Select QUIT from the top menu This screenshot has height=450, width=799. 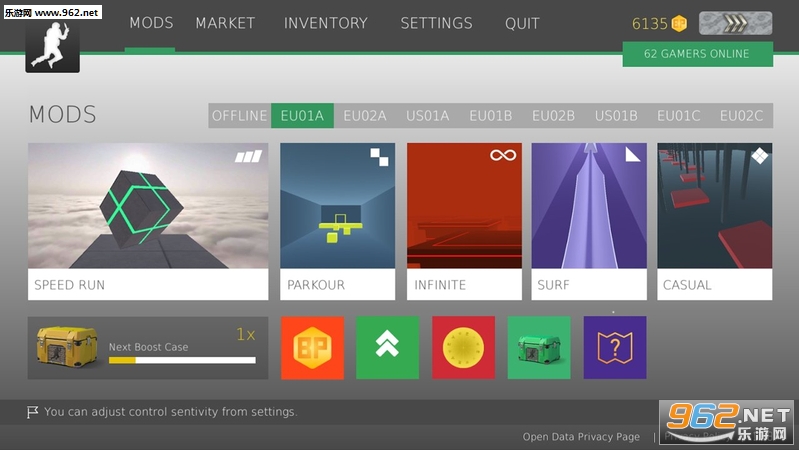(x=522, y=23)
